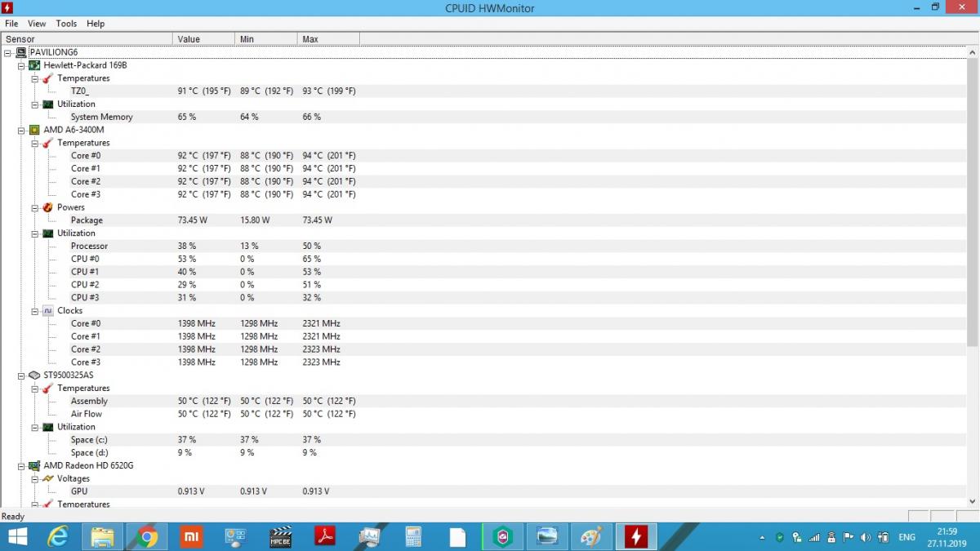Screen dimensions: 980x551
Task: Collapse Temperatures under Hewlett-Packard 169B
Action: coord(35,78)
